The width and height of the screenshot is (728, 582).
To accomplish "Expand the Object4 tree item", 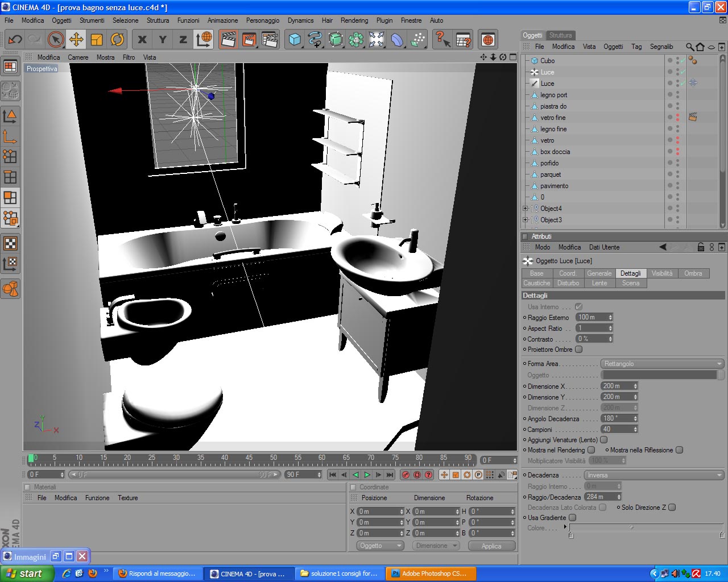I will click(x=525, y=209).
